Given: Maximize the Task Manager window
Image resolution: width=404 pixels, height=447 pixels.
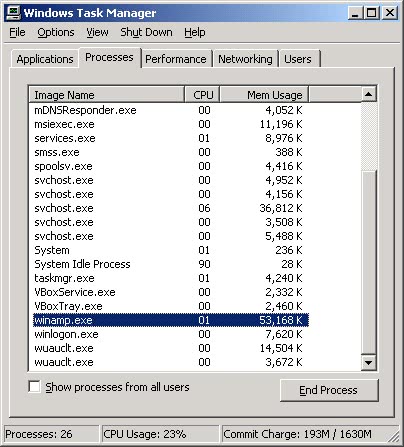Looking at the screenshot, I should click(x=372, y=13).
